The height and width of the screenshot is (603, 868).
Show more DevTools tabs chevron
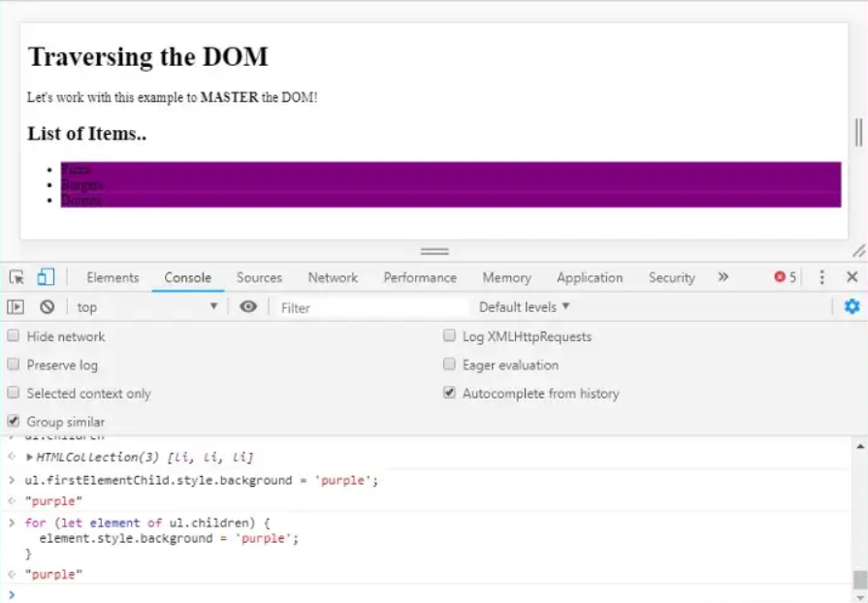[723, 277]
